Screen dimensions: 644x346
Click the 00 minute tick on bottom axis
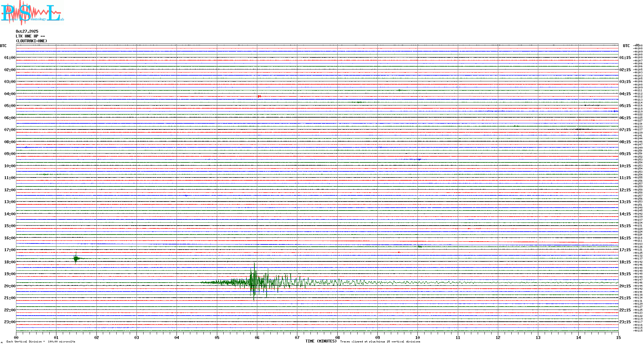pos(16,337)
